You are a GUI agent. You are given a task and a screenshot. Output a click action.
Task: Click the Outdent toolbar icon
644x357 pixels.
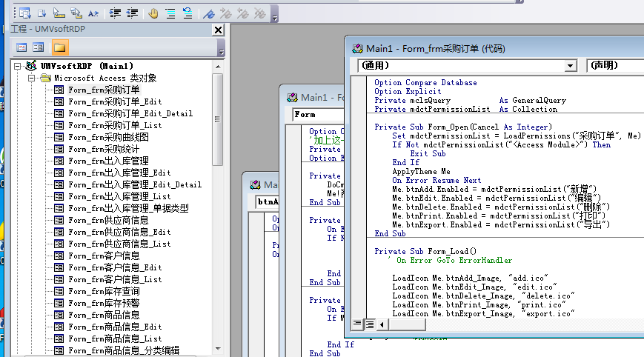pyautogui.click(x=132, y=13)
